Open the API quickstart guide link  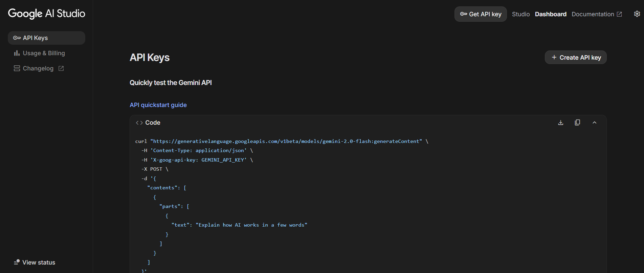point(158,105)
